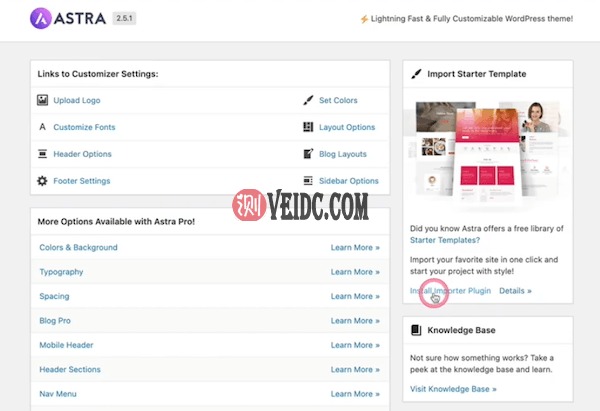Click Learn More for Typography
The width and height of the screenshot is (600, 411).
355,272
